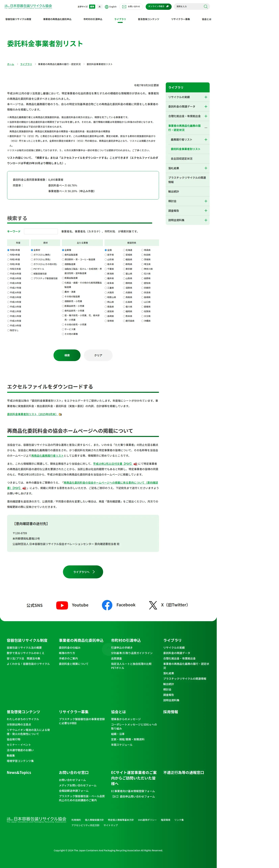Image resolution: width=279 pixels, height=868 pixels.
Task: Open footer heading 採用情報
Action: click(171, 712)
